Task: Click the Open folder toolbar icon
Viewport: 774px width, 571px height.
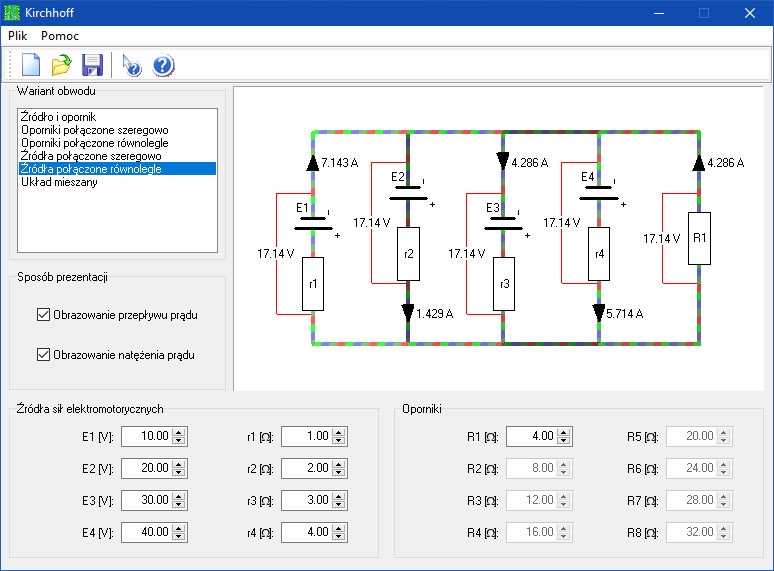Action: (x=62, y=66)
